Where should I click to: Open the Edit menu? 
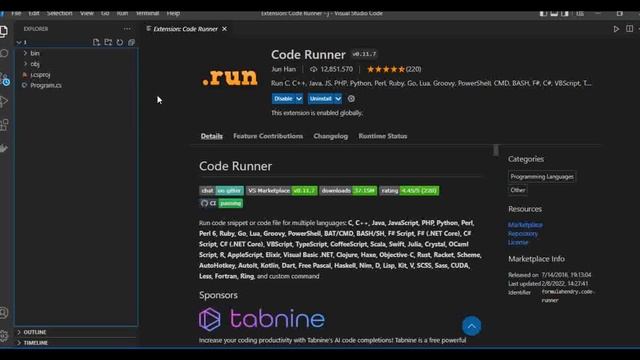[34, 13]
